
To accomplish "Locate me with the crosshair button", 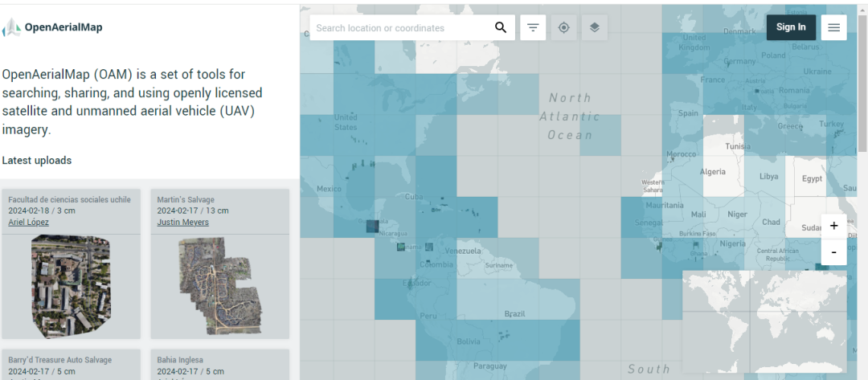I will coord(563,27).
